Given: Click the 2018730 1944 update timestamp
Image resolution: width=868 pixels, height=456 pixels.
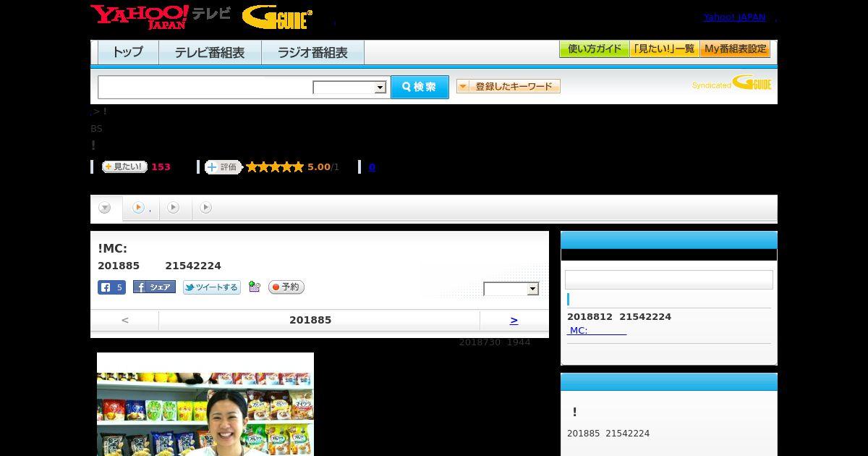Looking at the screenshot, I should [x=495, y=342].
